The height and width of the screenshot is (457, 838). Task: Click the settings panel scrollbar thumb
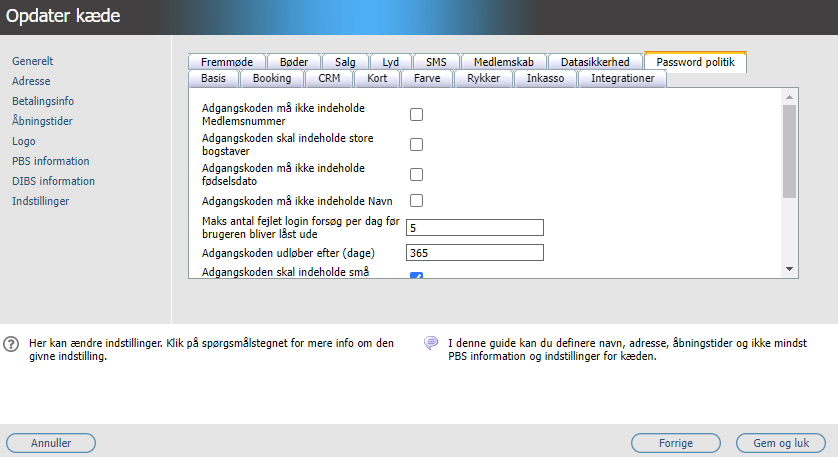pos(789,151)
